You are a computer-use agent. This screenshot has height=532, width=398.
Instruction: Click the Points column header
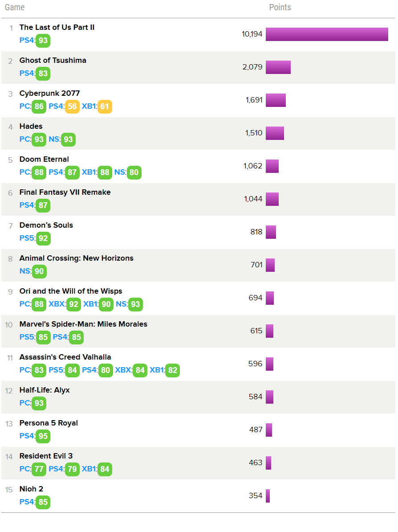tap(280, 8)
